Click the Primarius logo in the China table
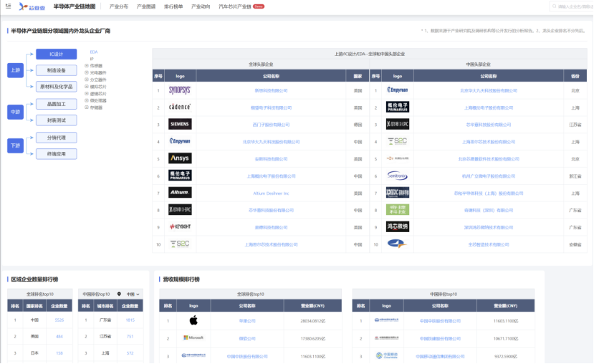 (x=398, y=107)
